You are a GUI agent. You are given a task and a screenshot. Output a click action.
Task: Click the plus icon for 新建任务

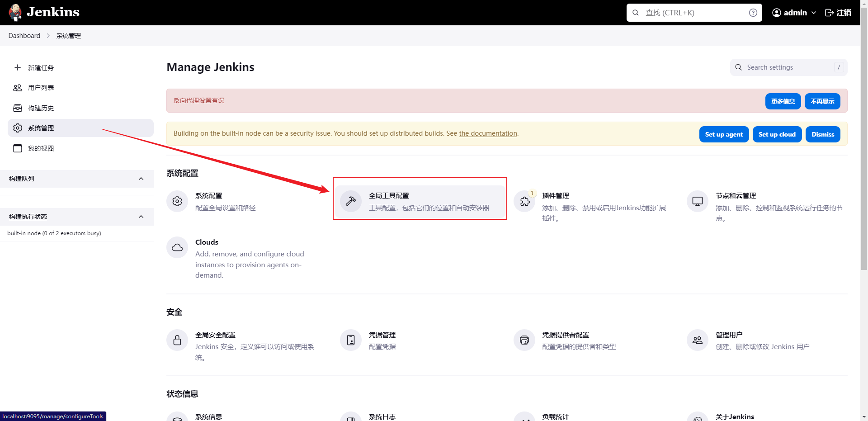click(18, 67)
